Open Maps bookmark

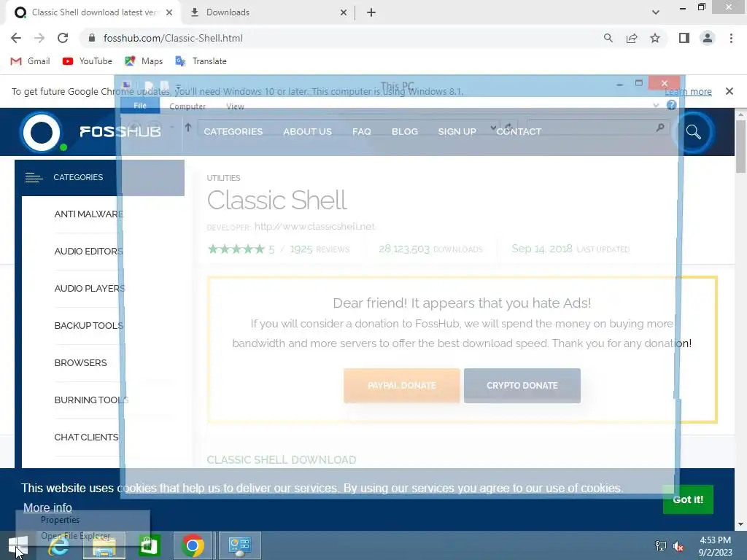pos(144,61)
